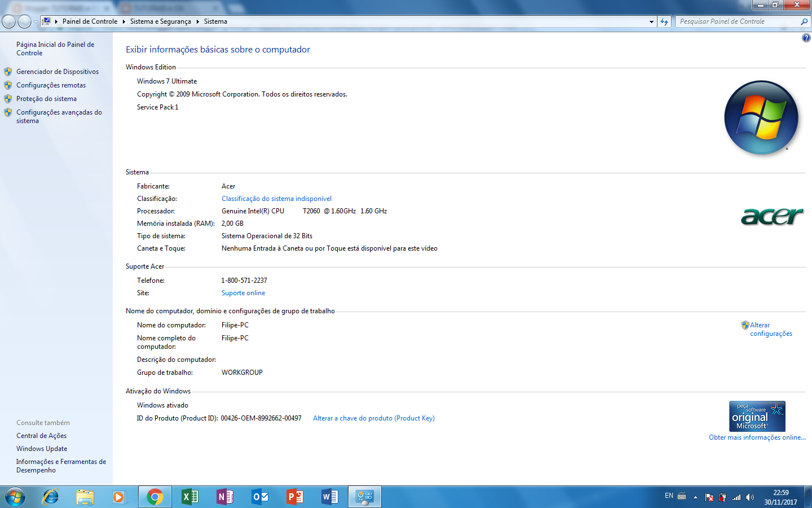Launch Google Chrome from the taskbar
Image resolution: width=812 pixels, height=508 pixels.
pyautogui.click(x=155, y=497)
